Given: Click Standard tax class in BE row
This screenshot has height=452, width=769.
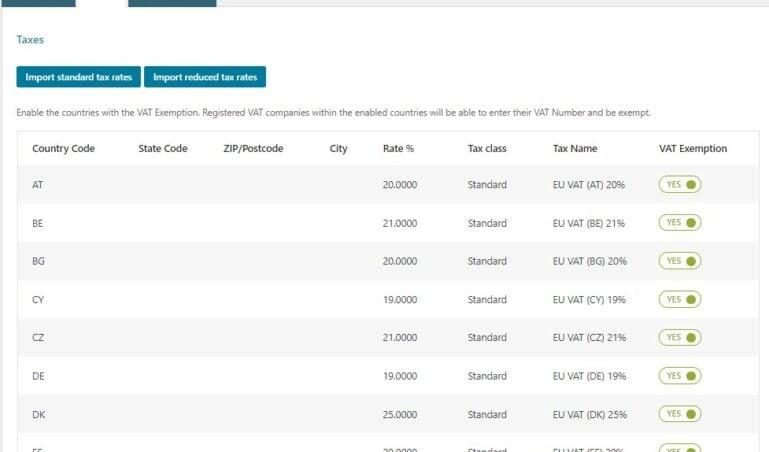Looking at the screenshot, I should coord(487,223).
